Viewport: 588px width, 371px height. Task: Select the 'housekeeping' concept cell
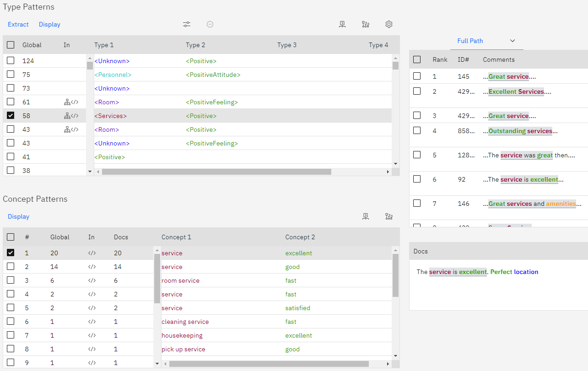pyautogui.click(x=182, y=335)
